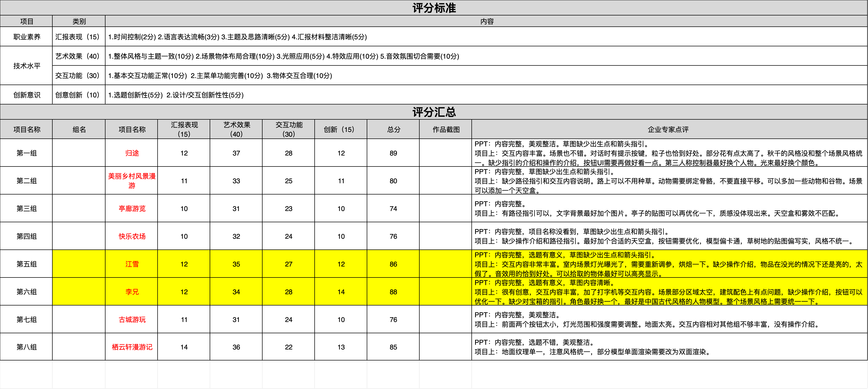Select the 技术水平 merged cell
The image size is (868, 389).
point(26,66)
